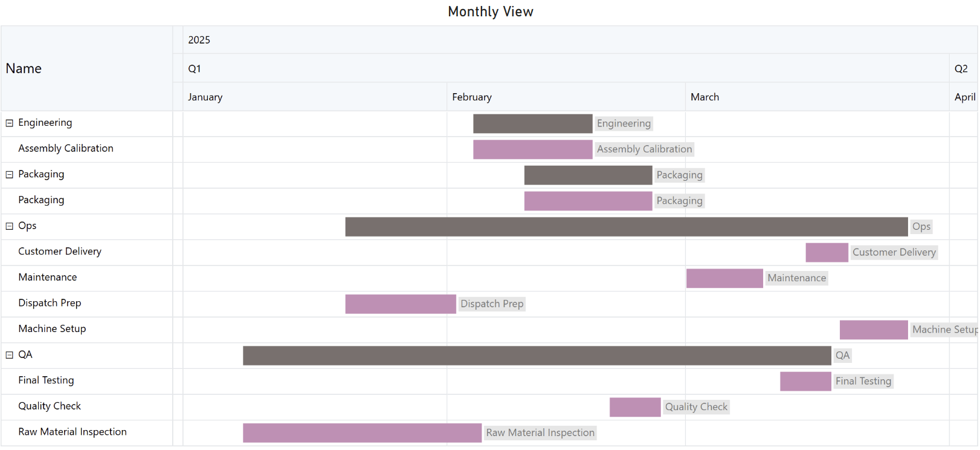
Task: Click the Q1 quarter header
Action: tap(195, 69)
